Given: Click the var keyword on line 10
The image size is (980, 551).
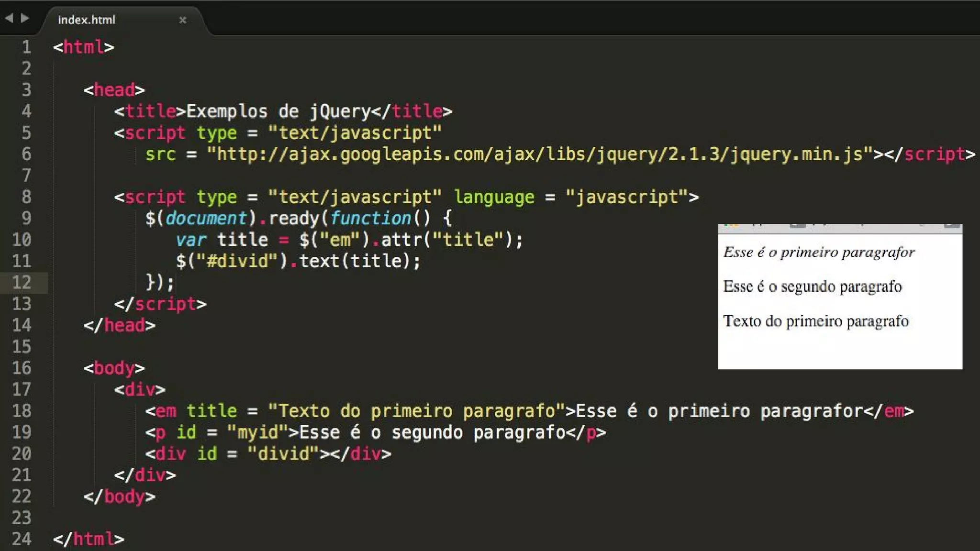Looking at the screenshot, I should tap(191, 239).
